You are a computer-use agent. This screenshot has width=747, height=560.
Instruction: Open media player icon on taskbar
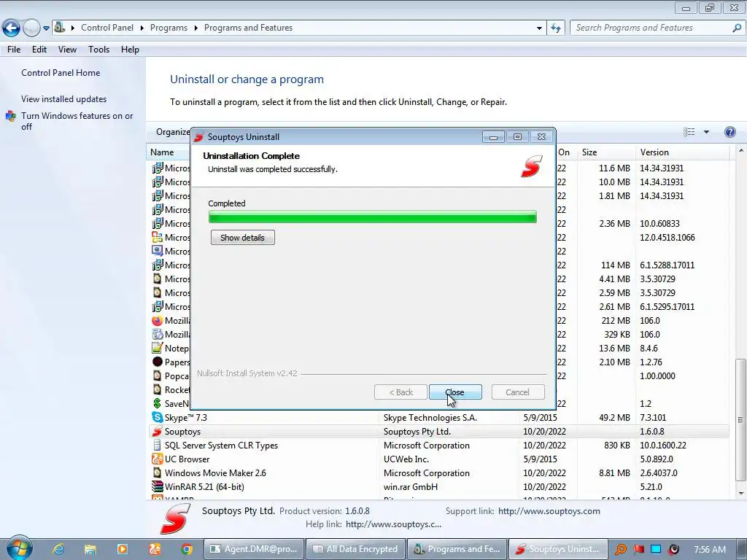tap(122, 549)
